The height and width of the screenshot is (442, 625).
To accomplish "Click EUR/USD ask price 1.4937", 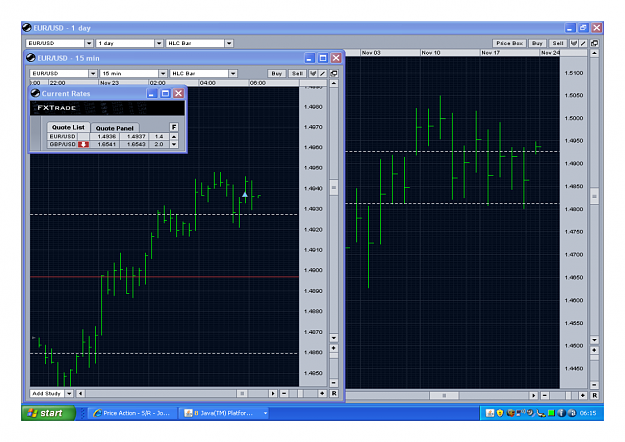I will click(x=136, y=136).
